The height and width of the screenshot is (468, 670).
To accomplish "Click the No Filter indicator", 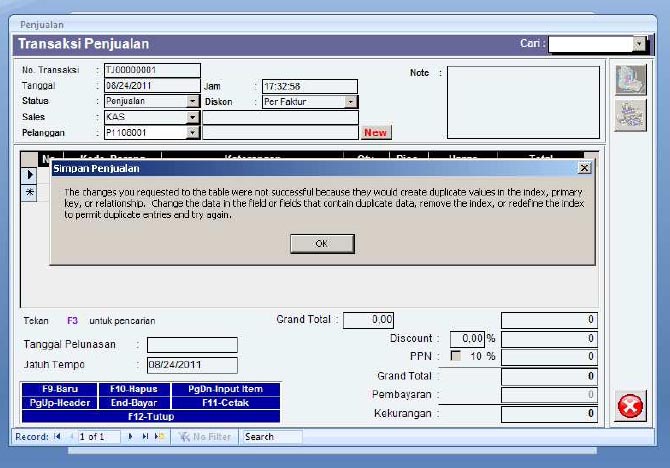I will (x=205, y=437).
